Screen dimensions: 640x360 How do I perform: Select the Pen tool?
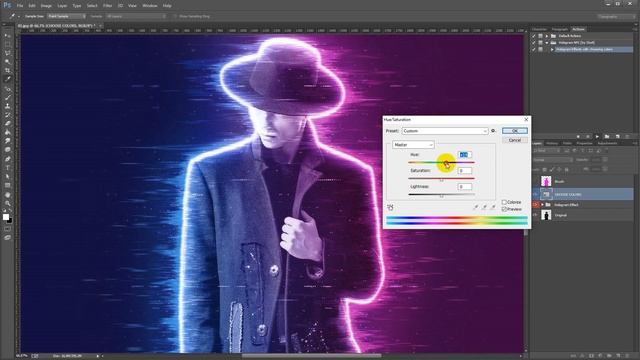tap(7, 159)
